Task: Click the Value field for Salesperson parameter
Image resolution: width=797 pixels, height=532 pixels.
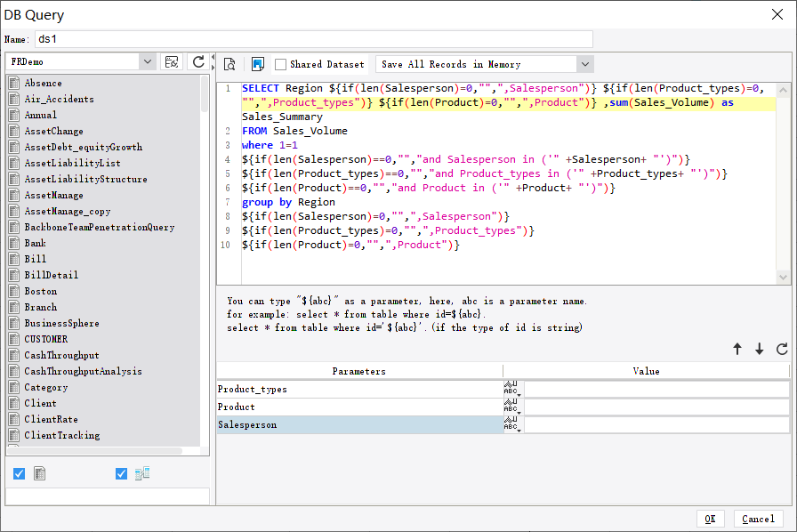Action: [656, 424]
